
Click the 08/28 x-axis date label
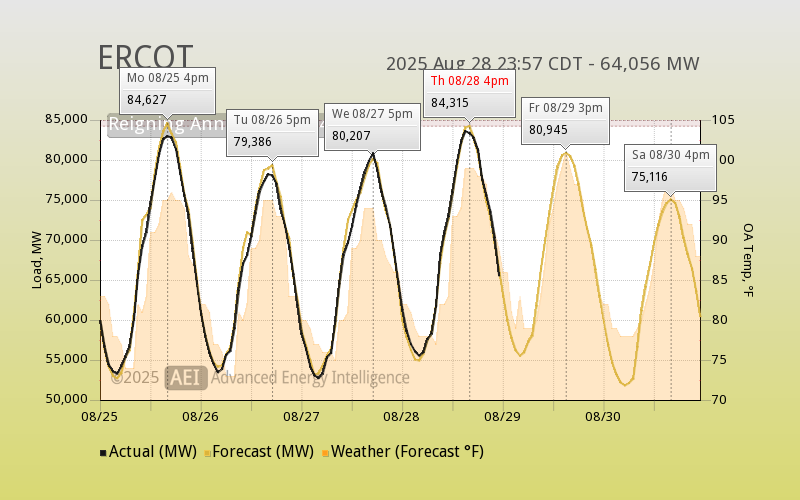(x=402, y=417)
